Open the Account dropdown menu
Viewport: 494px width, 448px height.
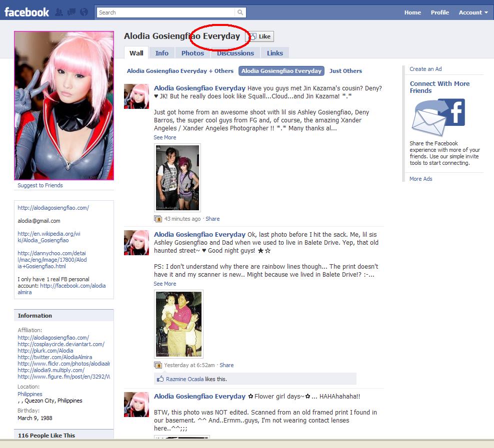[x=473, y=12]
